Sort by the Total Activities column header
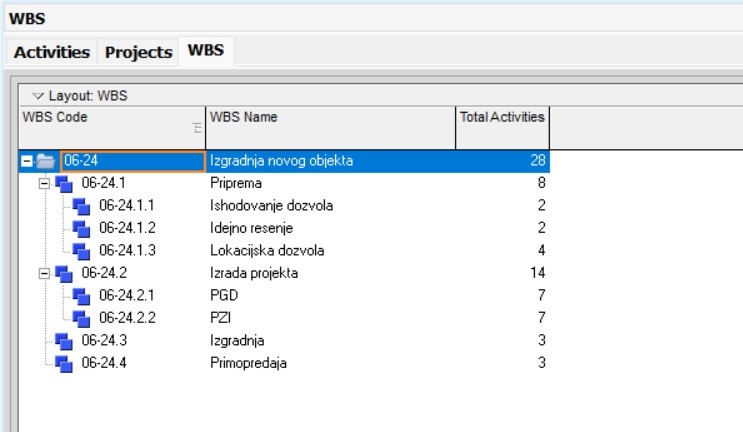 tap(502, 118)
